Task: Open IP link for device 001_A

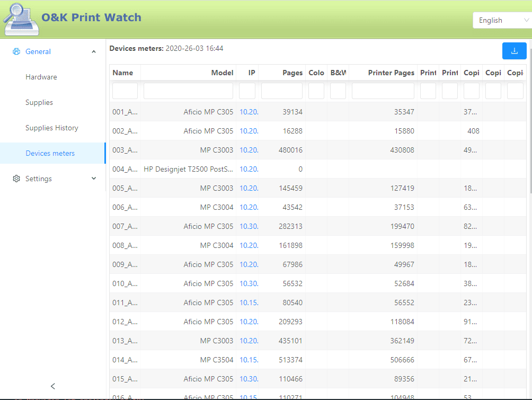Action: (249, 112)
